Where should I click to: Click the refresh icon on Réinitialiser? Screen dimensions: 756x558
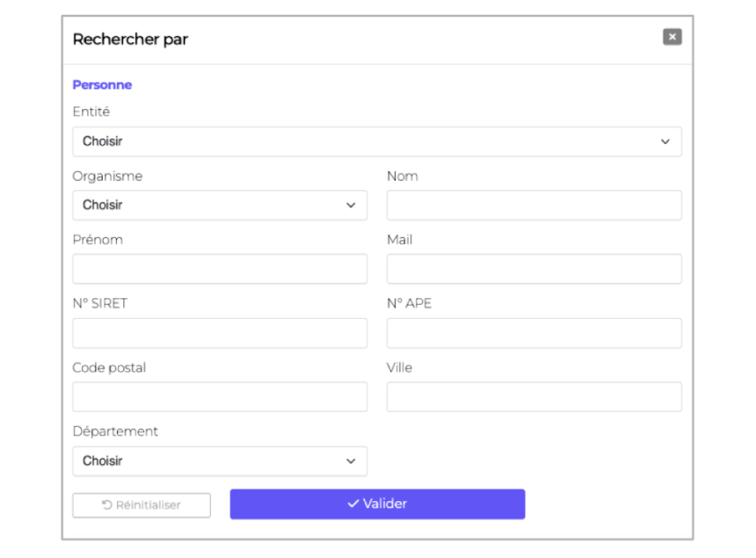(x=105, y=504)
